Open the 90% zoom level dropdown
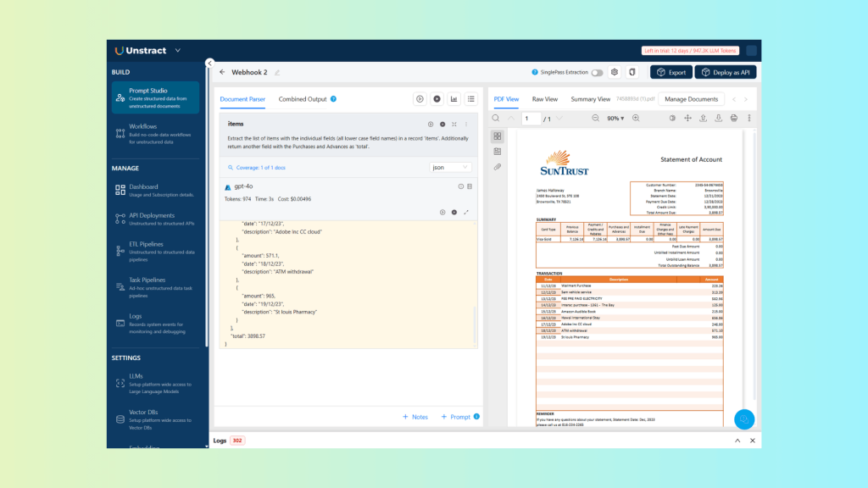Viewport: 868px width, 488px height. 616,118
